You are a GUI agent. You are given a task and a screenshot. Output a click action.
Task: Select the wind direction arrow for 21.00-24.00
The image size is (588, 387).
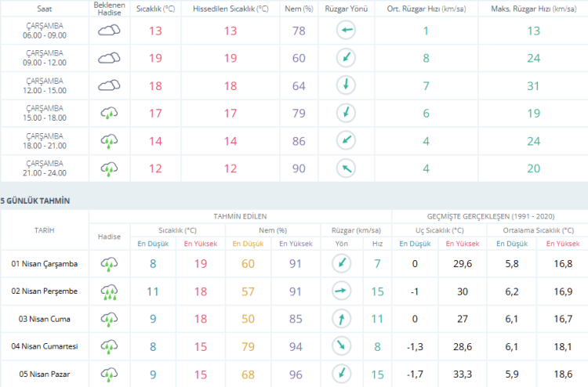click(x=345, y=168)
